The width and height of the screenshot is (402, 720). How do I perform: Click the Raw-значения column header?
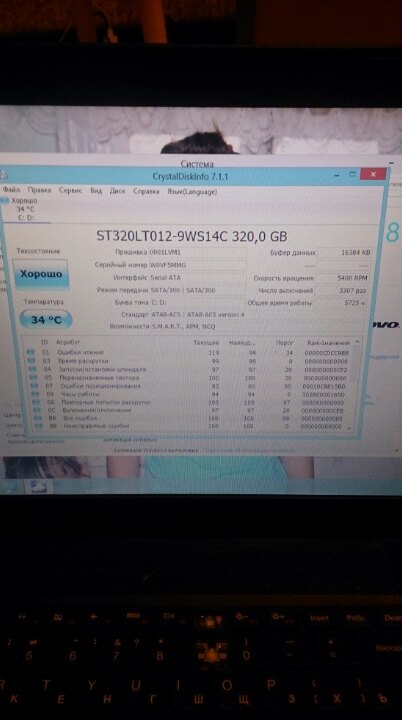coord(328,343)
